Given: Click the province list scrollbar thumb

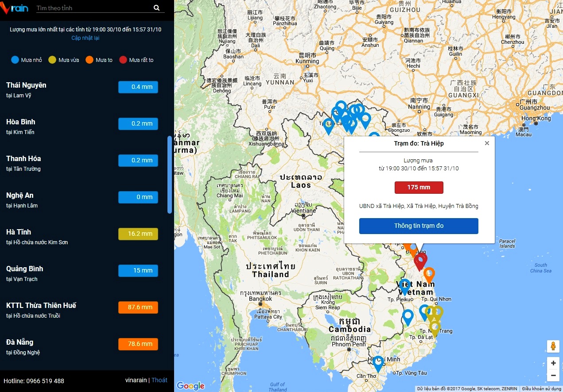Looking at the screenshot, I should click(x=170, y=175).
